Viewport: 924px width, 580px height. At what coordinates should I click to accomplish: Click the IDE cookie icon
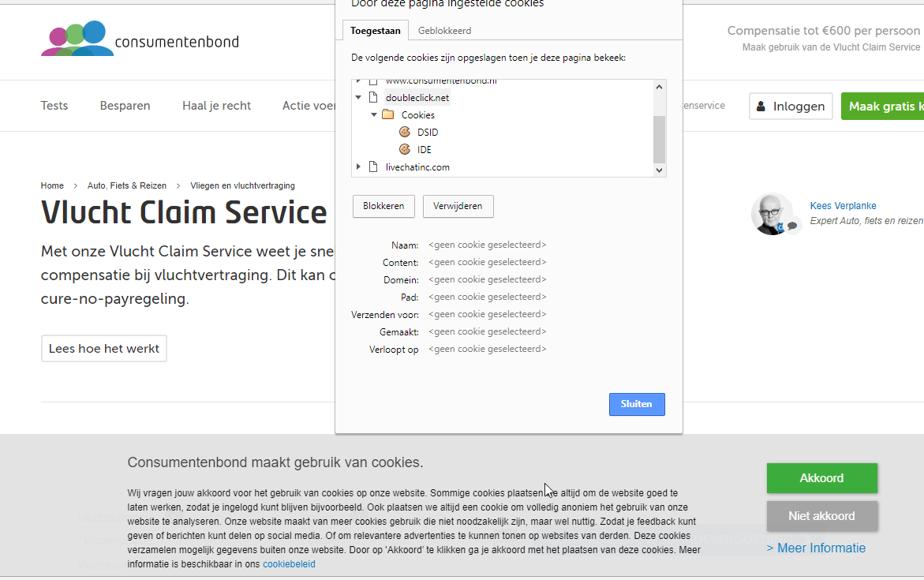pyautogui.click(x=405, y=150)
